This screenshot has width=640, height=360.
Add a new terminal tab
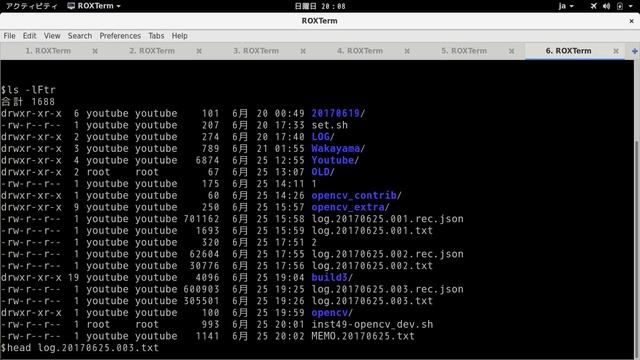pyautogui.click(x=634, y=51)
